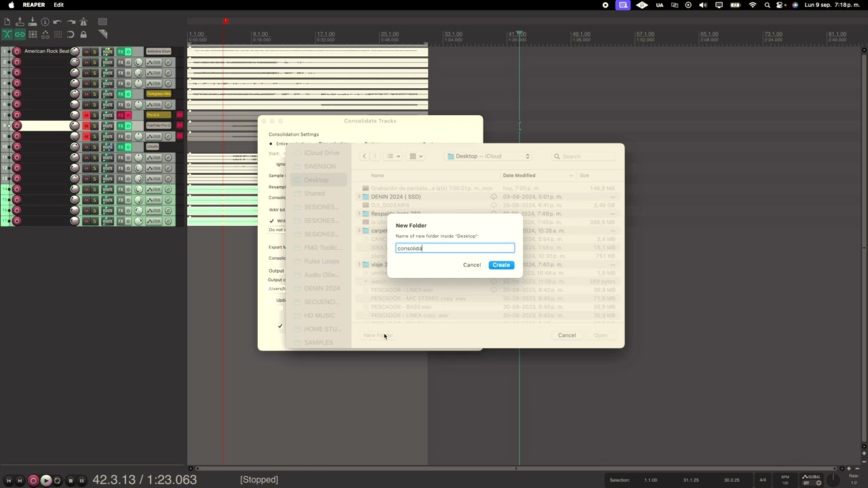Click Create in New Folder dialog
The width and height of the screenshot is (868, 488).
click(x=501, y=265)
